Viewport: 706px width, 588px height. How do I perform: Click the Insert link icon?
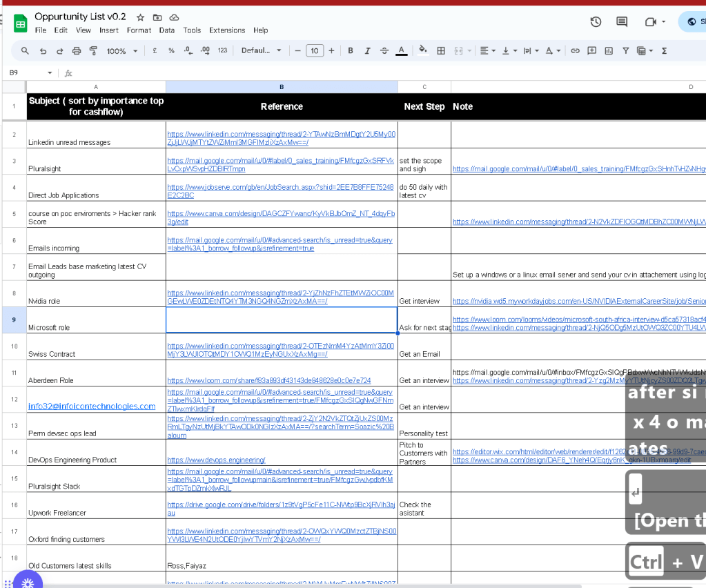click(575, 51)
